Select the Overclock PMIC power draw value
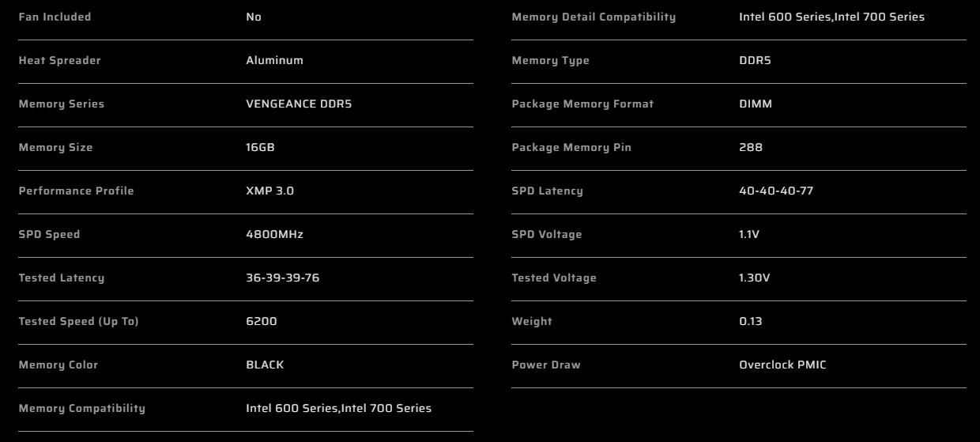 tap(782, 365)
